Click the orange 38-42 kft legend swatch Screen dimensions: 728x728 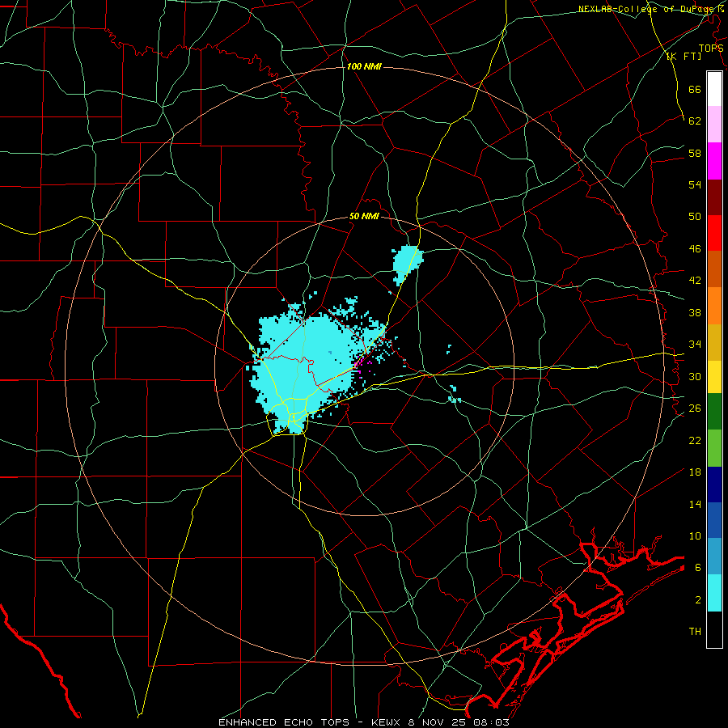tap(714, 306)
